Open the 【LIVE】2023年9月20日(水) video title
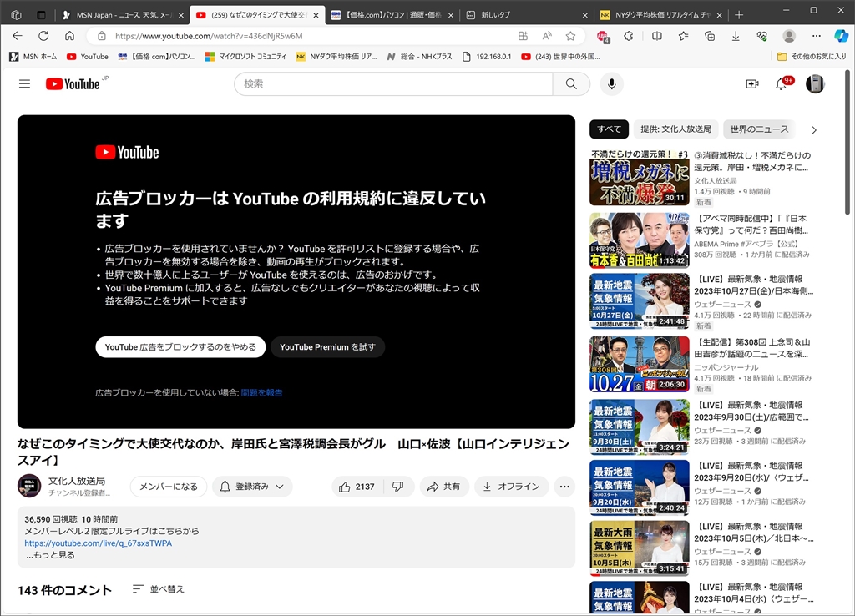The image size is (855, 616). (x=751, y=472)
